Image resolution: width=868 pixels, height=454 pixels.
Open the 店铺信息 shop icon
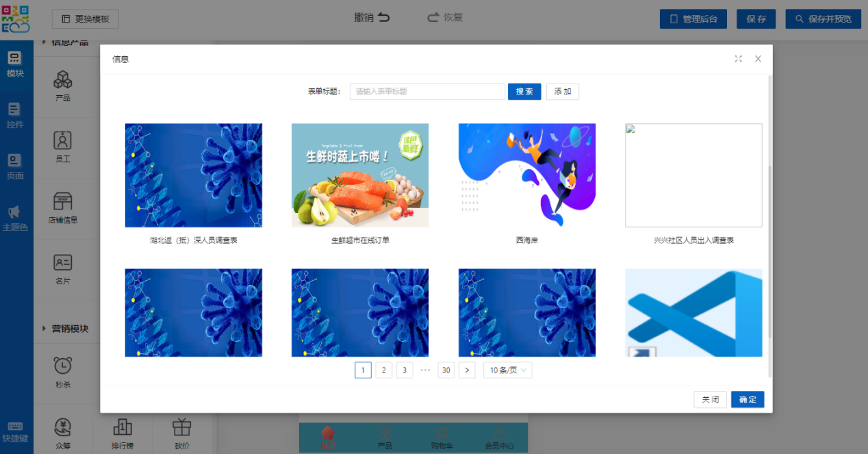(63, 202)
